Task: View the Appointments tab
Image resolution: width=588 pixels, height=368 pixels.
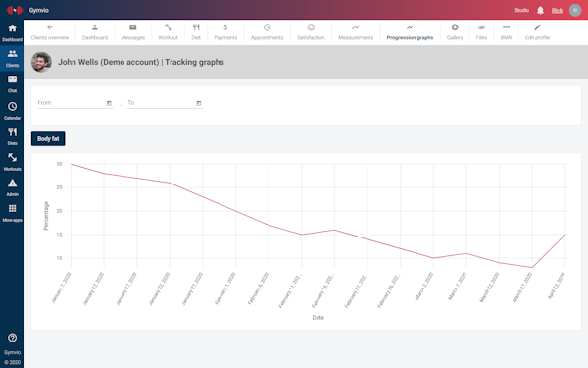Action: 267,32
